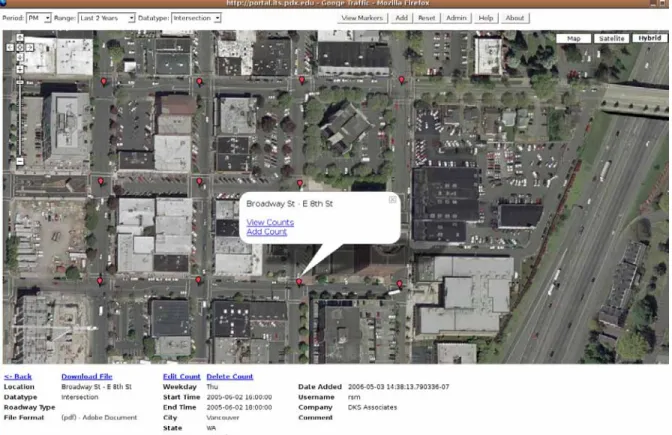This screenshot has width=672, height=435.
Task: Pan the map left with the arrow control
Action: pos(10,48)
